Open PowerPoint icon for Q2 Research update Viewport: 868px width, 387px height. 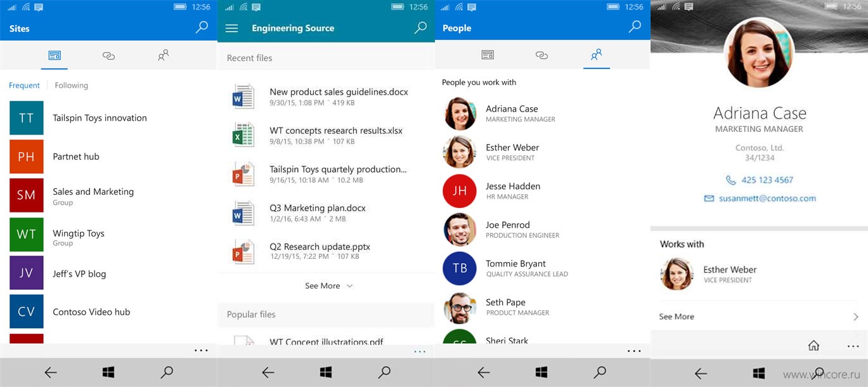click(243, 251)
